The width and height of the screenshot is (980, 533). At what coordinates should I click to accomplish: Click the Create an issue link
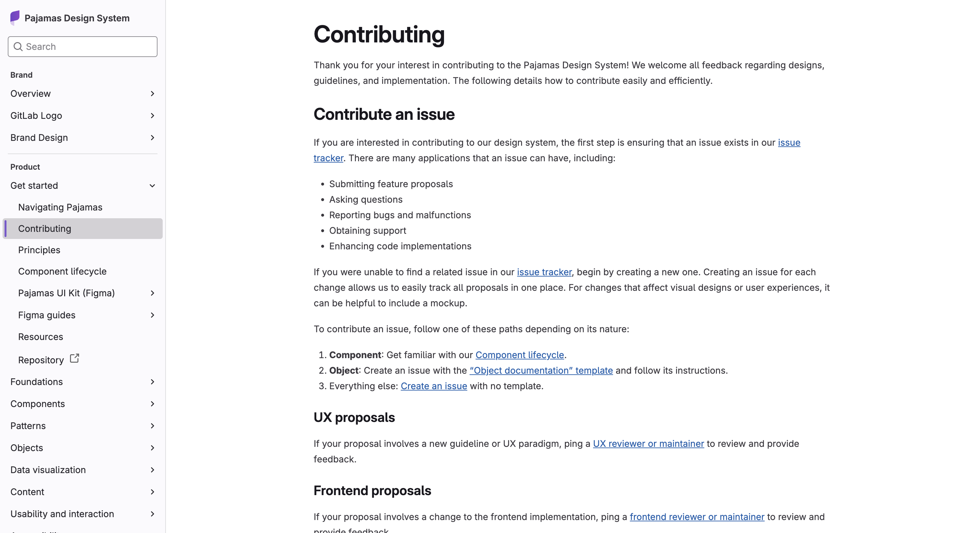(x=434, y=386)
